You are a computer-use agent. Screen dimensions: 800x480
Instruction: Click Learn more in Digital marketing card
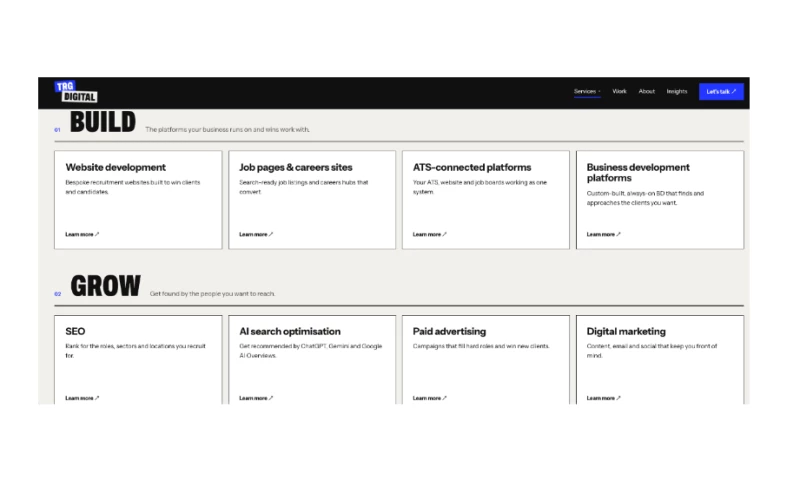(604, 398)
